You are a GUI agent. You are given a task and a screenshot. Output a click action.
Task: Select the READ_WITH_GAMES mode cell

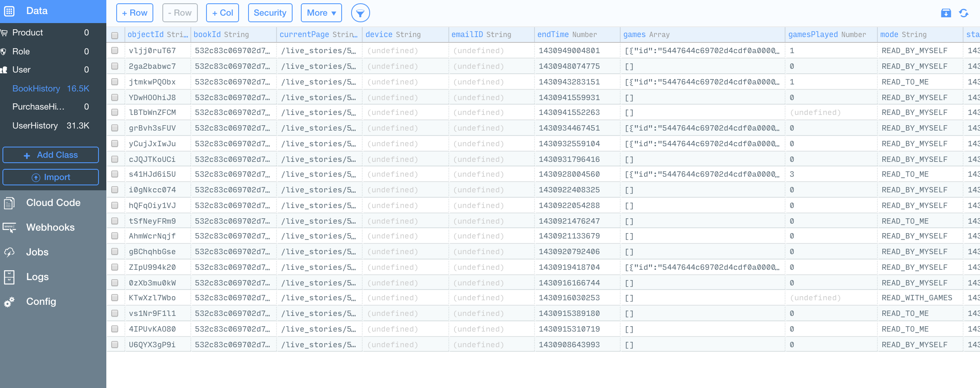920,298
